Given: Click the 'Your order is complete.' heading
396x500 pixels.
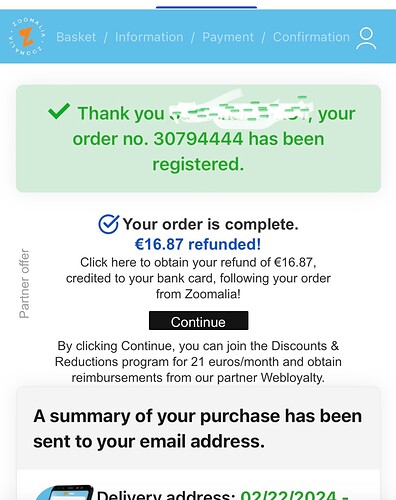Looking at the screenshot, I should [210, 224].
